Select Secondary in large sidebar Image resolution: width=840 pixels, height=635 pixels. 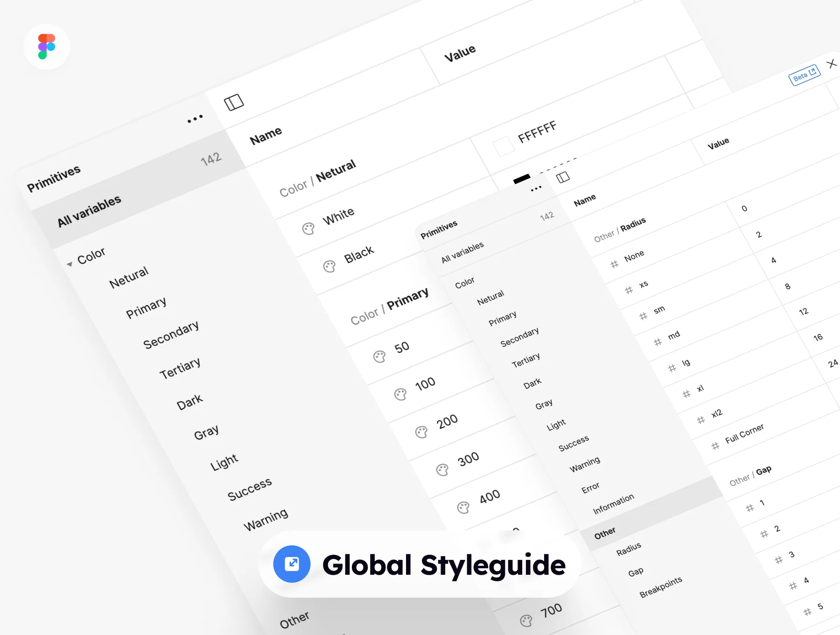171,335
